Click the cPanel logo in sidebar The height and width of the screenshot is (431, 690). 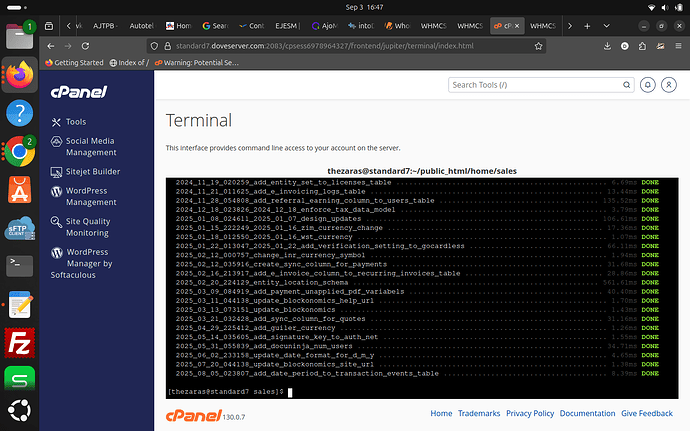pyautogui.click(x=79, y=92)
